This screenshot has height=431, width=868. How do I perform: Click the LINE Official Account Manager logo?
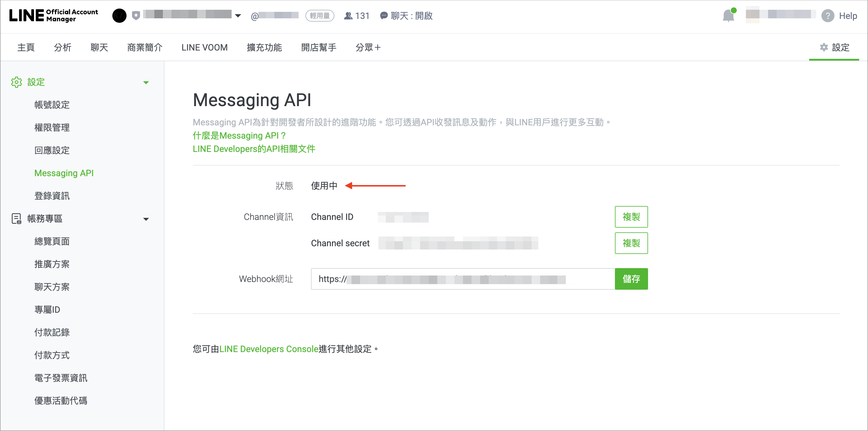tap(54, 15)
